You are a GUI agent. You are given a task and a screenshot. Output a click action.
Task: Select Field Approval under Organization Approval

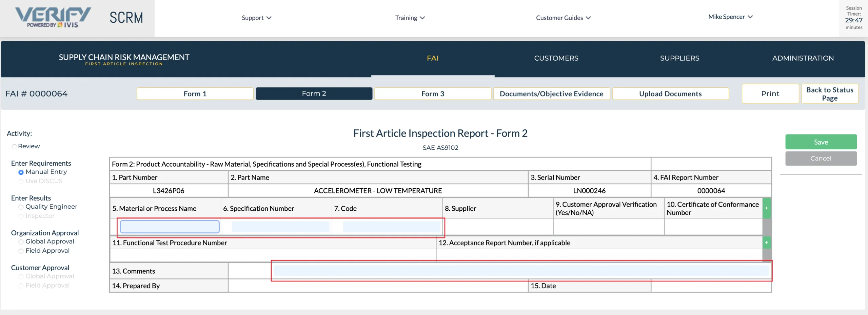(x=21, y=251)
